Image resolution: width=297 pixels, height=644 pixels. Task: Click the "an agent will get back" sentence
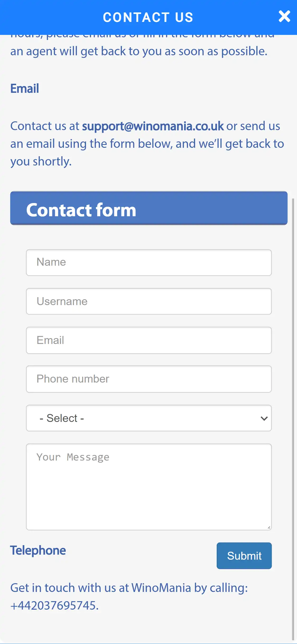pos(139,51)
